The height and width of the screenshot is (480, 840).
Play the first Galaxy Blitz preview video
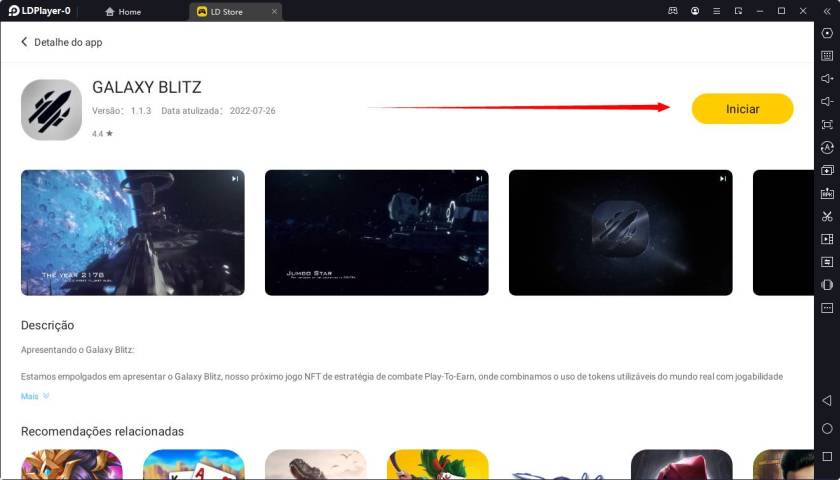[x=132, y=232]
